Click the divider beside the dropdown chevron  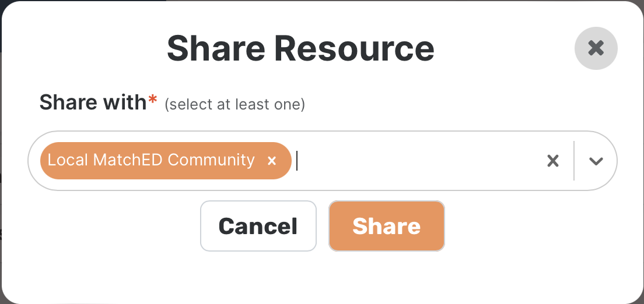point(574,161)
